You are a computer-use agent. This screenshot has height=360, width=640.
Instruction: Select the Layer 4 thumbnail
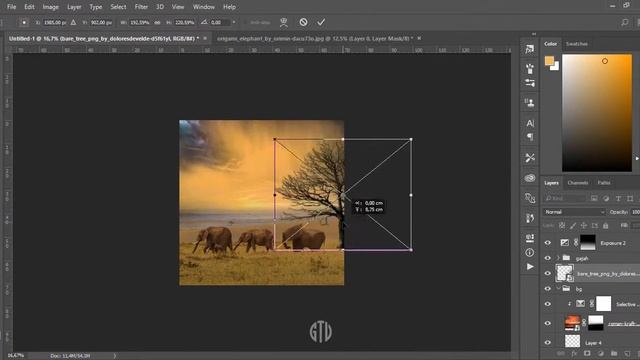[572, 342]
